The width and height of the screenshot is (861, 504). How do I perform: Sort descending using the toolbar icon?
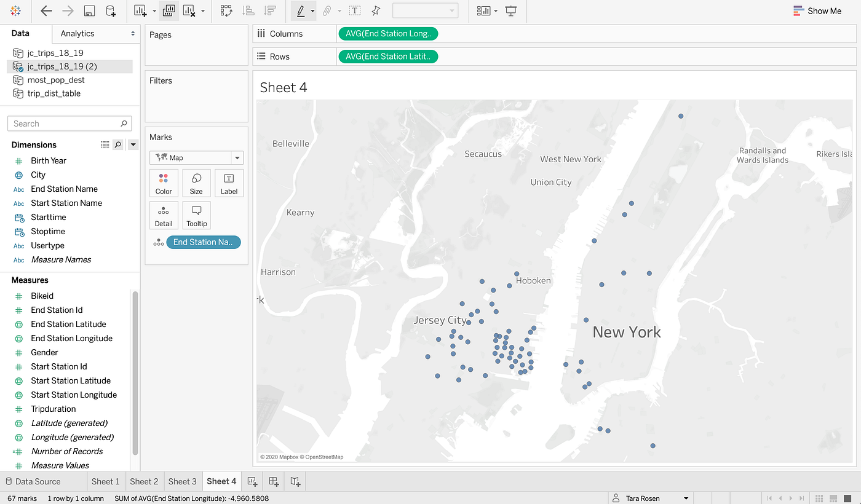(x=269, y=11)
